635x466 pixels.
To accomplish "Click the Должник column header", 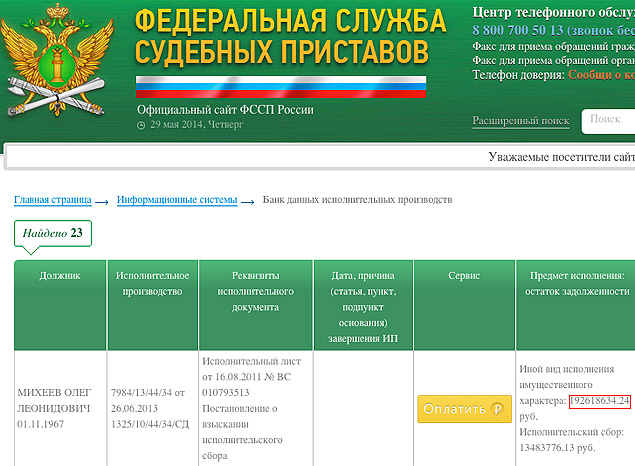I will click(59, 275).
